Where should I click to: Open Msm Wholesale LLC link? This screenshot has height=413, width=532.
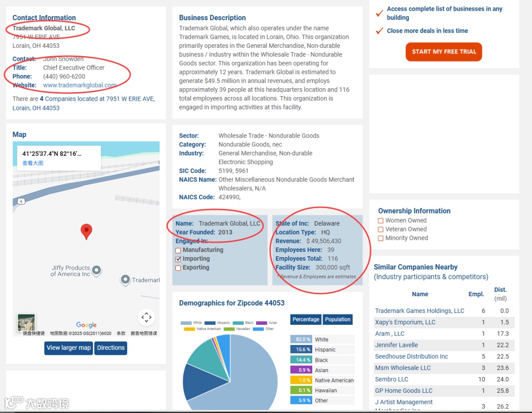click(x=403, y=368)
